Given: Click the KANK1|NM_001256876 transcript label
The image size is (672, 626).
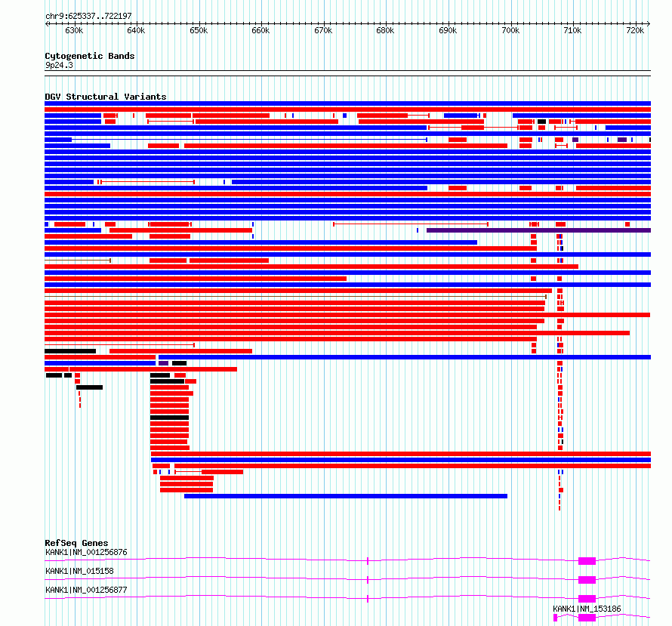Looking at the screenshot, I should (x=86, y=552).
